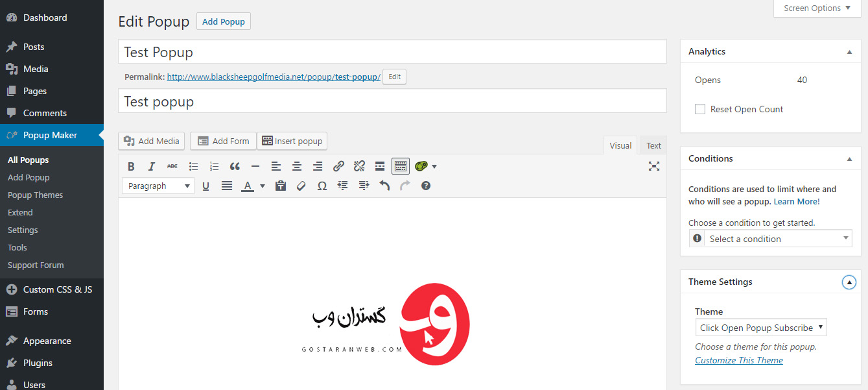Insert a horizontal line
The image size is (868, 390).
point(255,166)
